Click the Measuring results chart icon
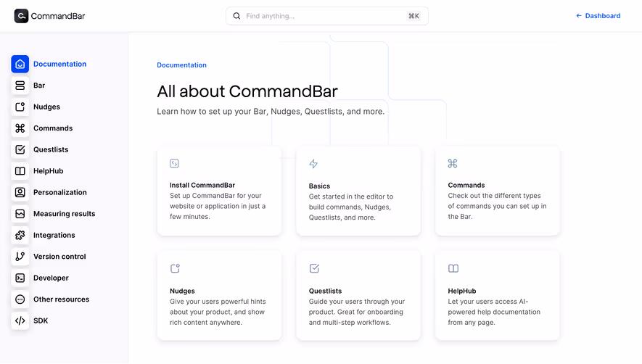Image resolution: width=642 pixels, height=364 pixels. click(x=20, y=214)
